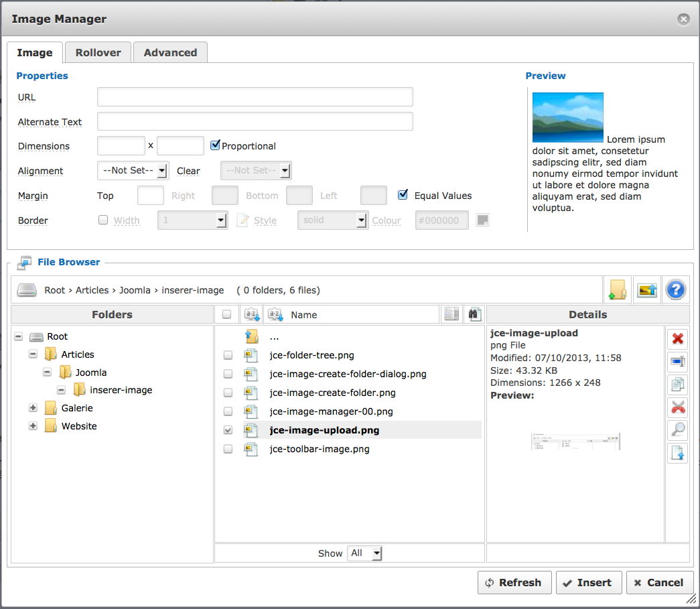Image resolution: width=700 pixels, height=609 pixels.
Task: Select the Joomla folder in tree
Action: click(91, 373)
